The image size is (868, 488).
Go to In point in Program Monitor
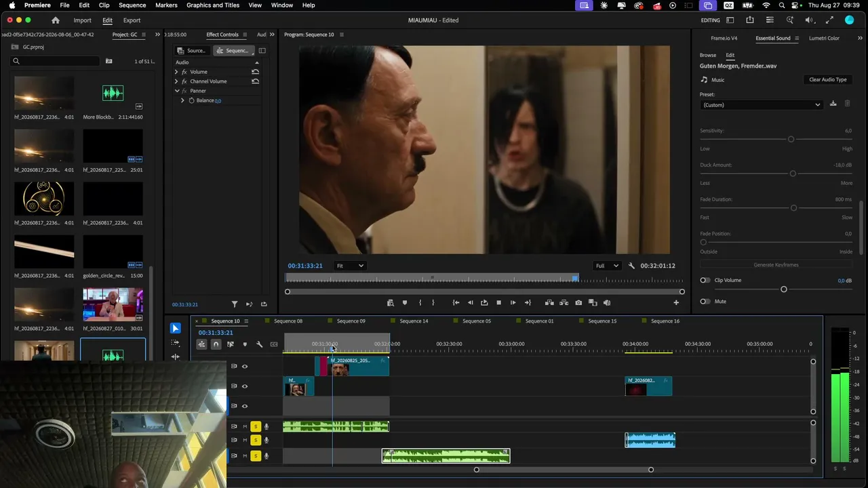click(x=456, y=303)
